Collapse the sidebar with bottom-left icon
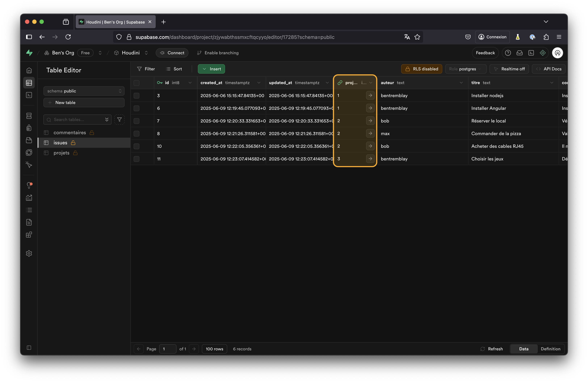Viewport: 588px width, 382px height. (x=29, y=348)
